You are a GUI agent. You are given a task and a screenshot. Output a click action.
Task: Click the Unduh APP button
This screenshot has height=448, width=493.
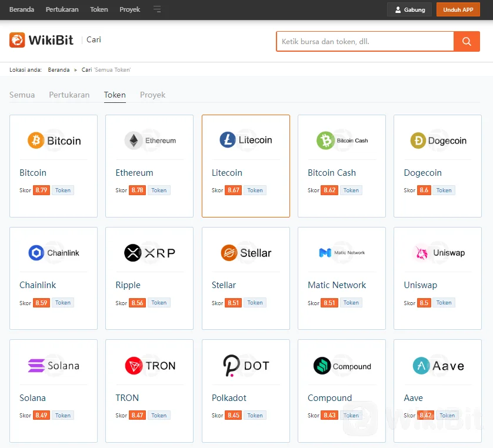458,10
